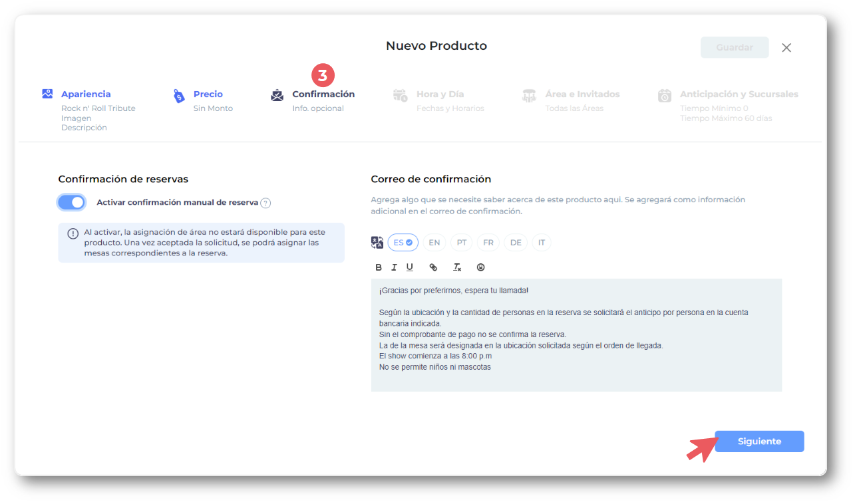Screen dimensions: 855x504
Task: Select the EN language option
Action: click(434, 243)
